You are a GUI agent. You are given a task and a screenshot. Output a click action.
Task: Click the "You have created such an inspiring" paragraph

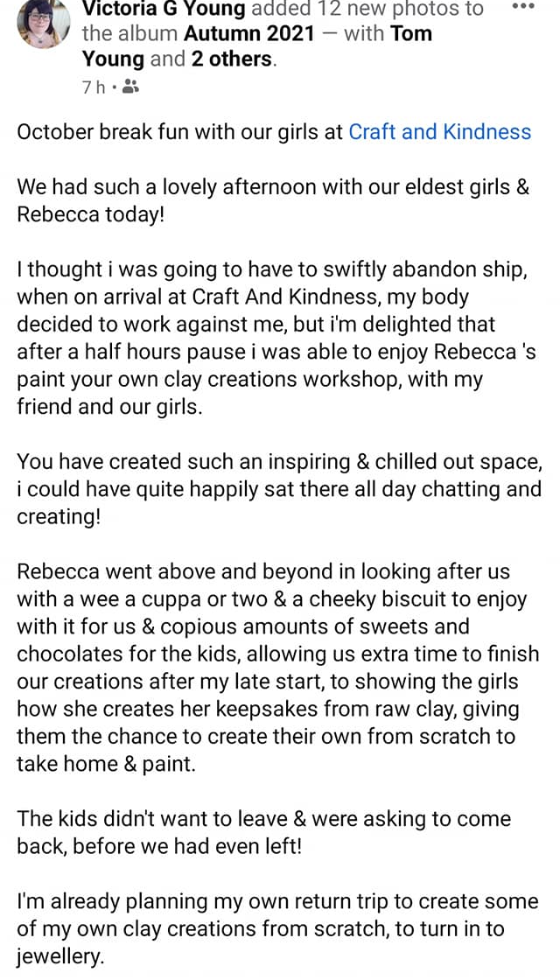coord(279,488)
